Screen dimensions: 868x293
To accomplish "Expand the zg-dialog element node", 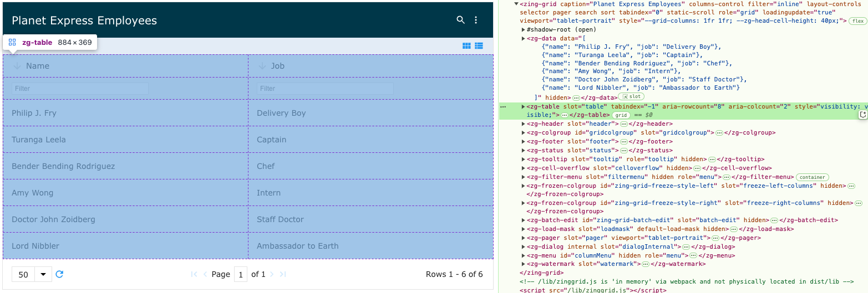I will point(524,246).
